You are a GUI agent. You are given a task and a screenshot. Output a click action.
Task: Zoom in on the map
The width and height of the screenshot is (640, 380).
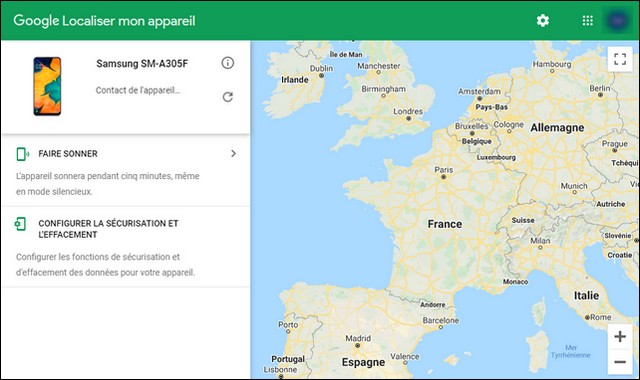tap(620, 337)
